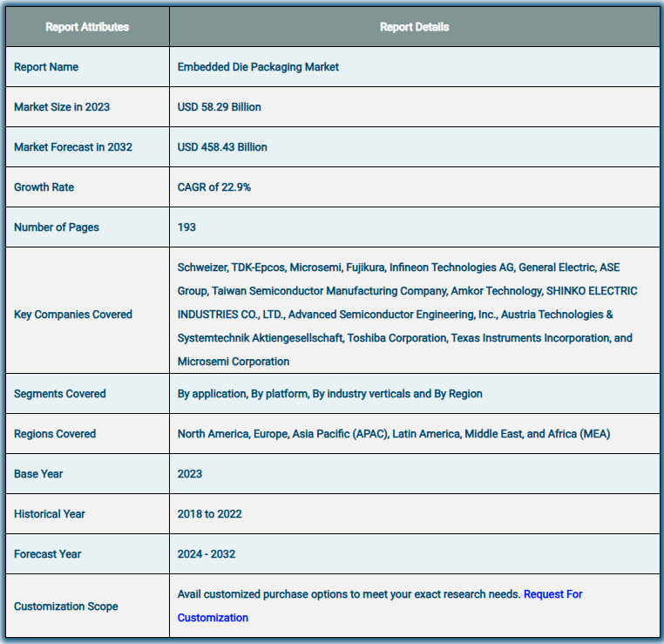Click the Schweizer, TDK-Epcos companies line

tap(398, 268)
